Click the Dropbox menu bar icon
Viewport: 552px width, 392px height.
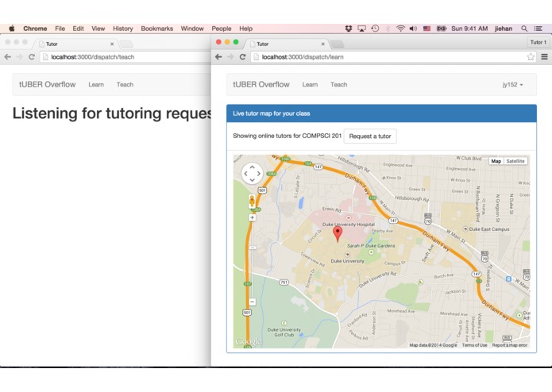click(x=349, y=29)
